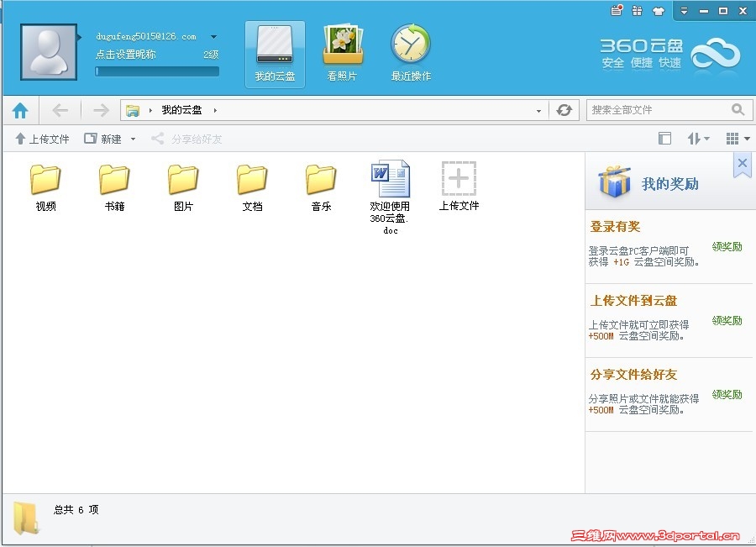Image resolution: width=756 pixels, height=547 pixels.
Task: Switch to 我的云盘 tab
Action: point(275,55)
